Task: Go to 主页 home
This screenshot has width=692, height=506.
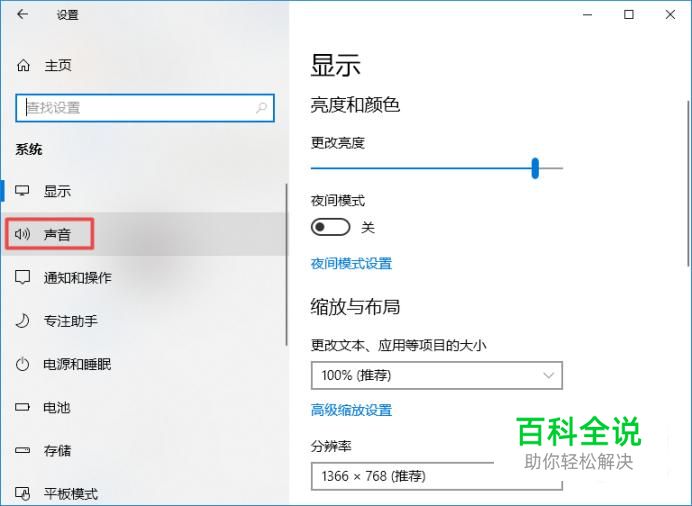Action: 144,66
